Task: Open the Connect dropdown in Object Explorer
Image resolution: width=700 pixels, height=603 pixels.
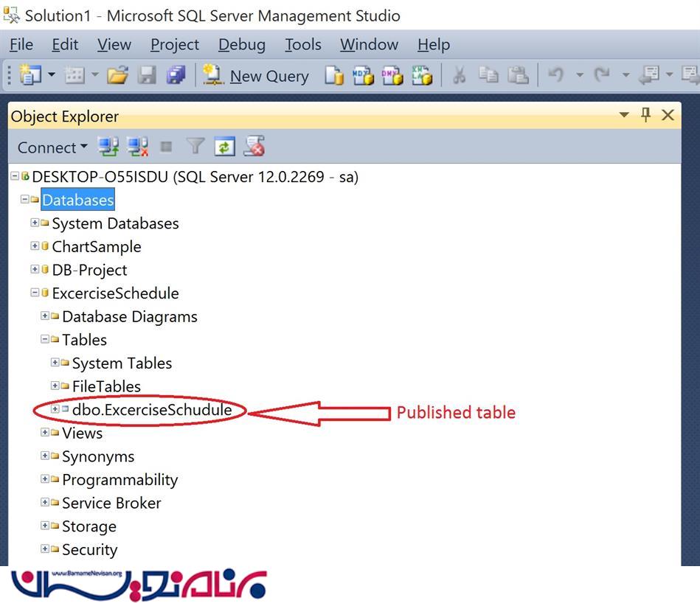Action: point(52,147)
